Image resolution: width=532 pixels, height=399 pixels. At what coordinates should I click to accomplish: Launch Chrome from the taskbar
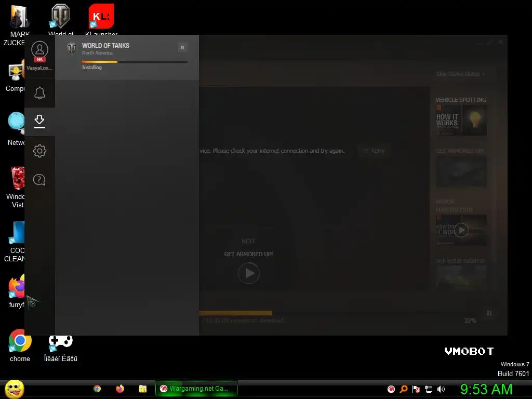tap(97, 389)
